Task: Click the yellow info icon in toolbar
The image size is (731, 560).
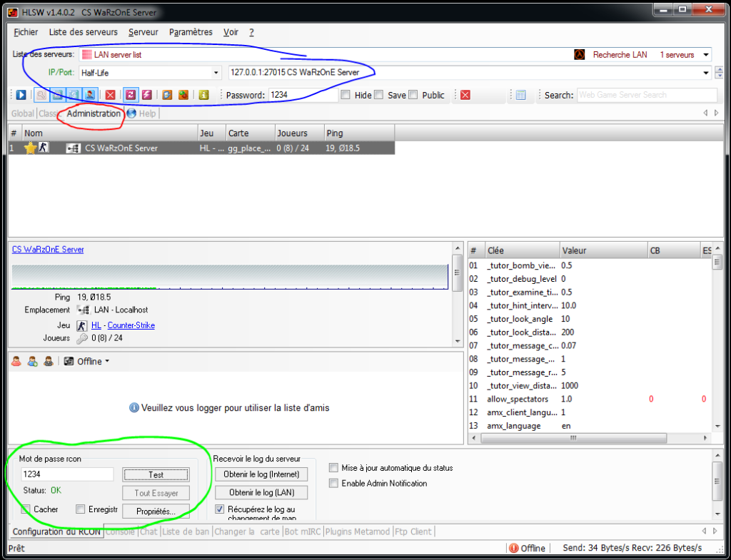Action: point(203,95)
